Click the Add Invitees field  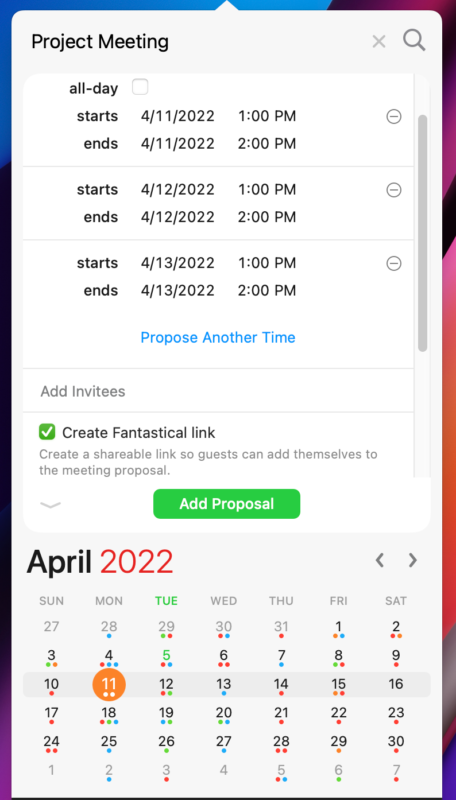[x=218, y=391]
